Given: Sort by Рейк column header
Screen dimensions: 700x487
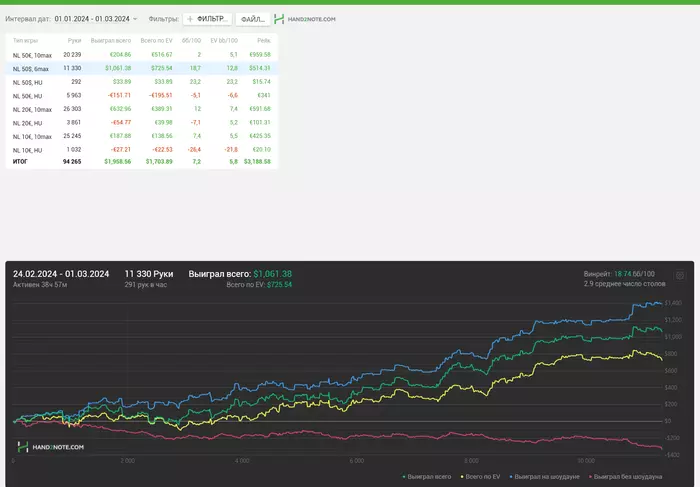Looking at the screenshot, I should point(264,41).
